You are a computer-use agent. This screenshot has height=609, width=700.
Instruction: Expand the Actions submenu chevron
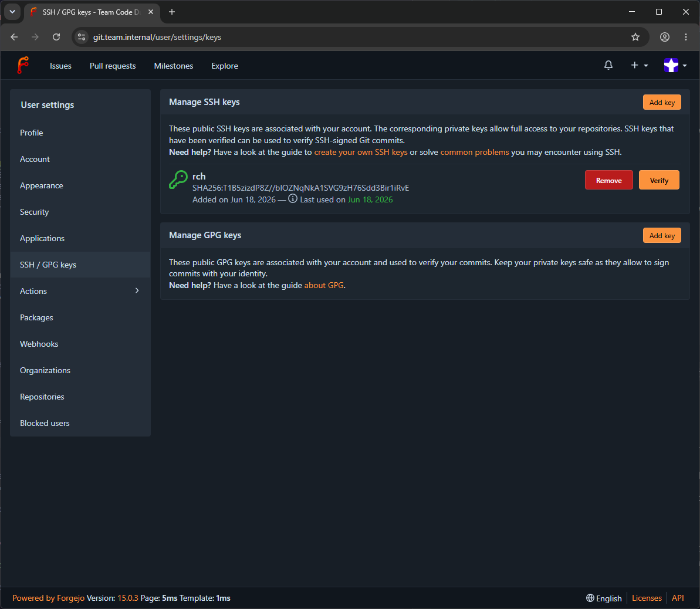pos(137,290)
